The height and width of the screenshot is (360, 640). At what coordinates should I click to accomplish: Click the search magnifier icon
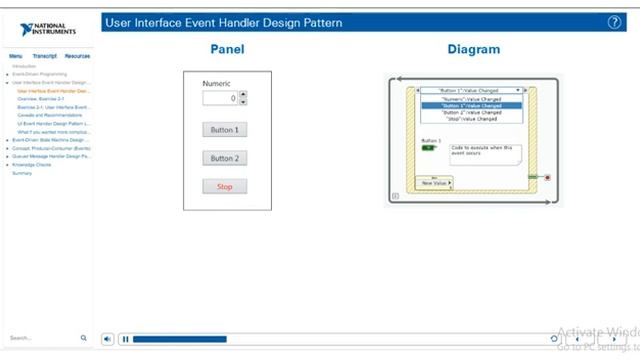pyautogui.click(x=84, y=338)
